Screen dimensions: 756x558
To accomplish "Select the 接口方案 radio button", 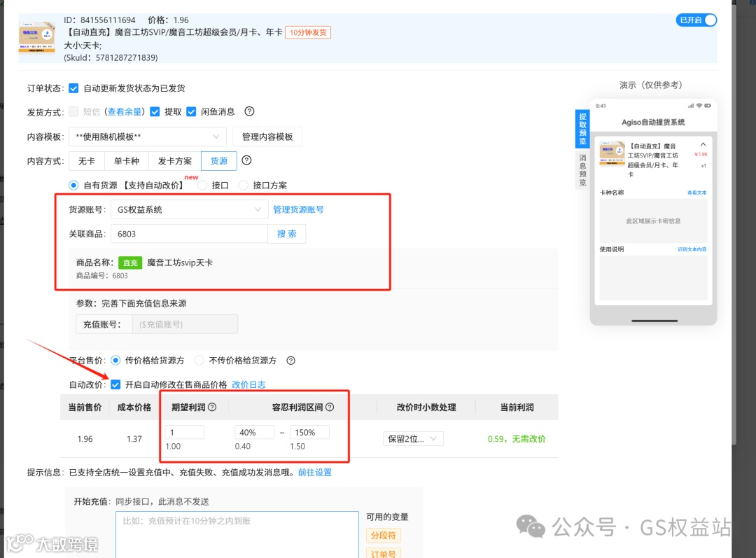I will tap(244, 186).
